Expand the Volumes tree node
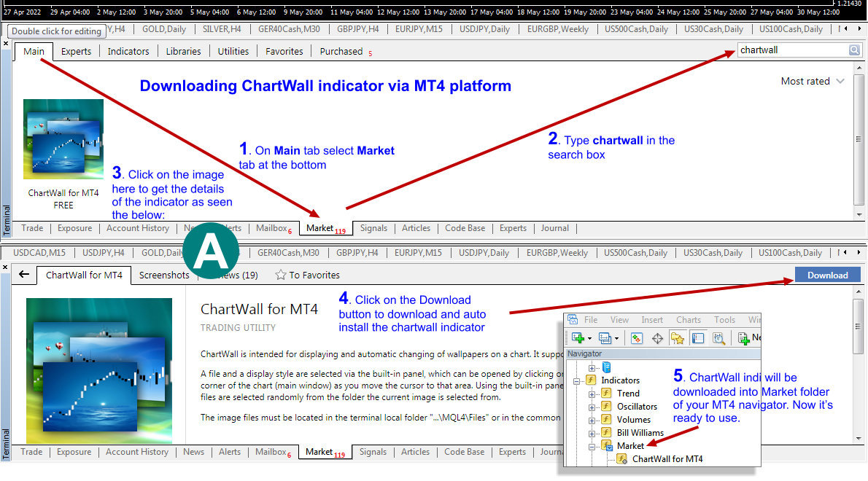Image resolution: width=868 pixels, height=481 pixels. [592, 421]
